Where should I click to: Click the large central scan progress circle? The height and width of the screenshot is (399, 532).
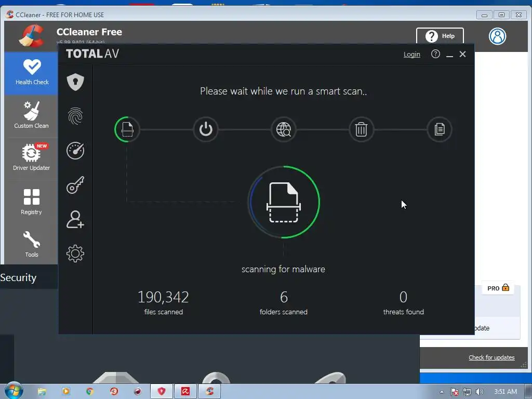(x=284, y=202)
